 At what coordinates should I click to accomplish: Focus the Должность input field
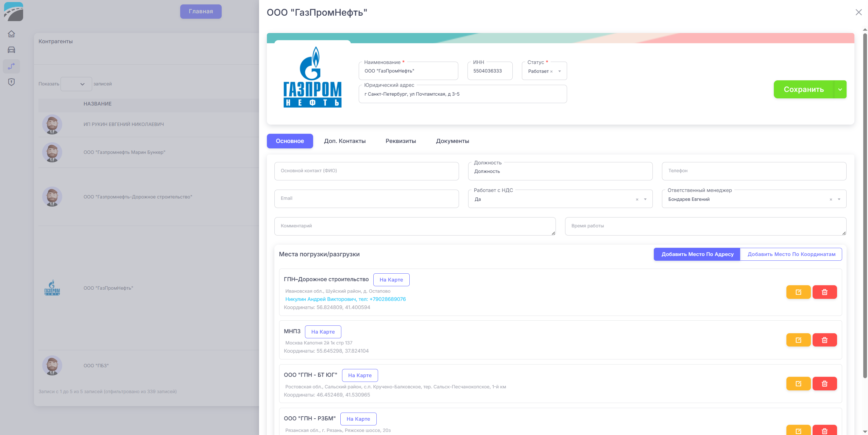click(x=560, y=171)
